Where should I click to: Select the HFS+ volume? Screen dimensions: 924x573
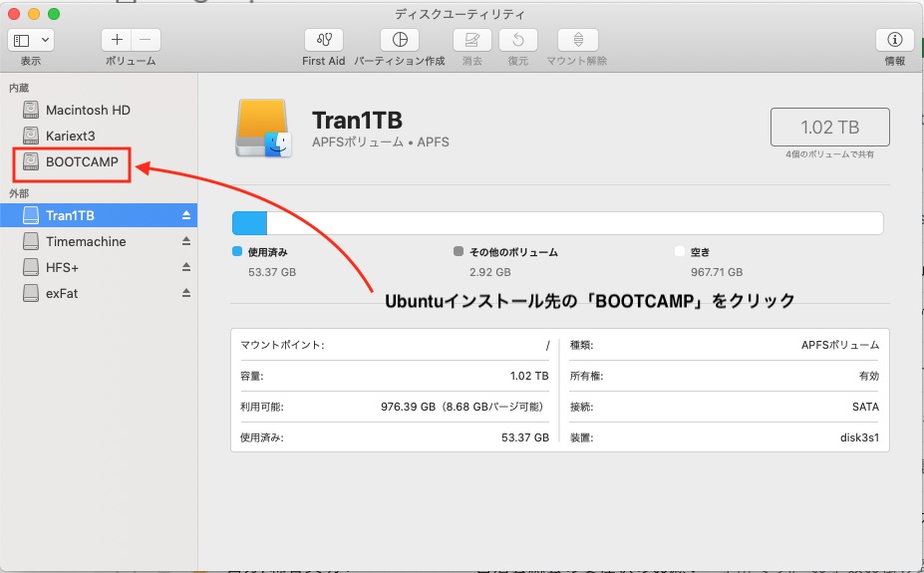(99, 267)
